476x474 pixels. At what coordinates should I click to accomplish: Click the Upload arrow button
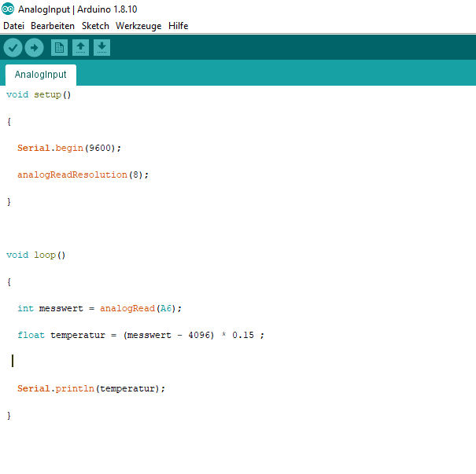tap(34, 48)
